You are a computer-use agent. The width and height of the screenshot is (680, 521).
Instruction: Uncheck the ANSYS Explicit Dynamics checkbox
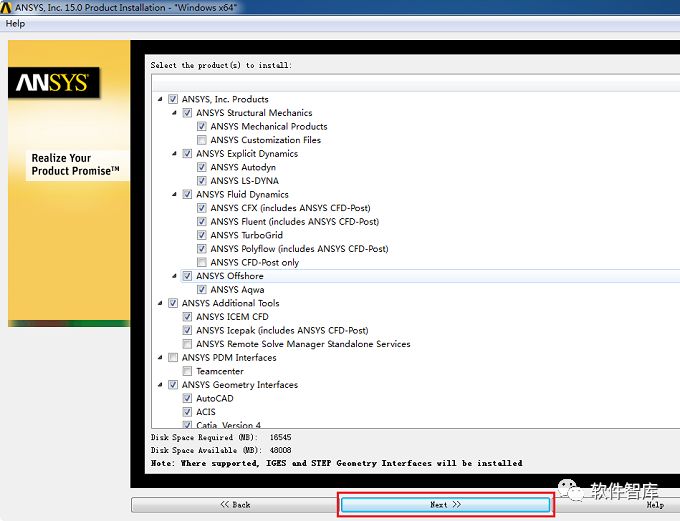[x=187, y=154]
